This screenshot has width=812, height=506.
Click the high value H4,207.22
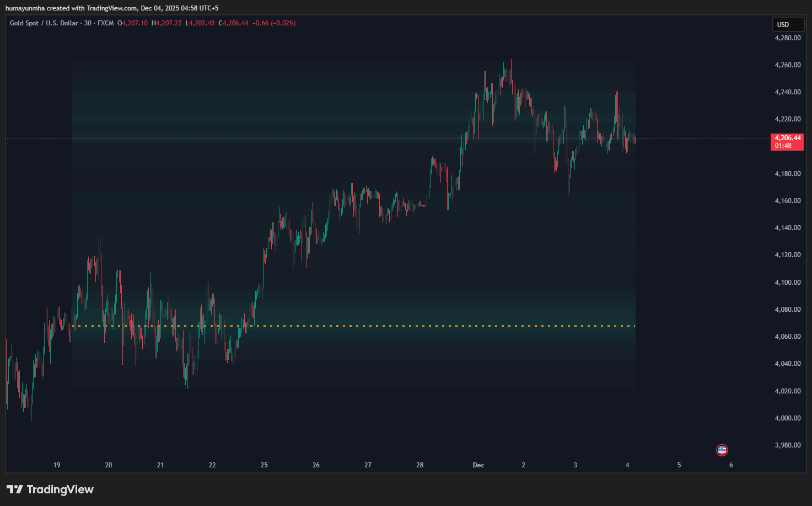[166, 23]
